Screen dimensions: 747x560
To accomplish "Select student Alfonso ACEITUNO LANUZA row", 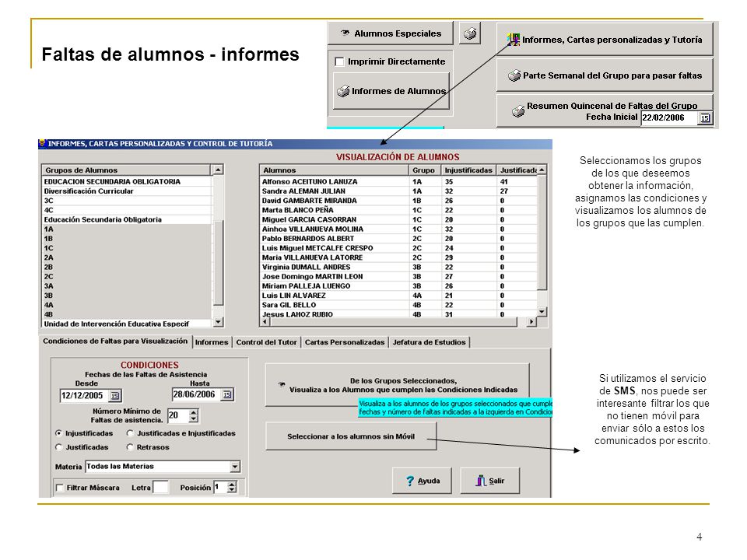I will (x=398, y=181).
